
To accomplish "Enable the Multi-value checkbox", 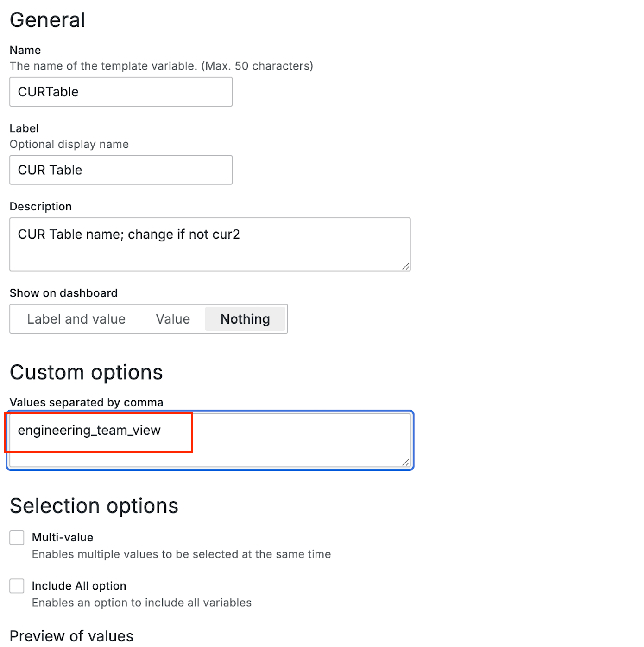I will coord(17,538).
